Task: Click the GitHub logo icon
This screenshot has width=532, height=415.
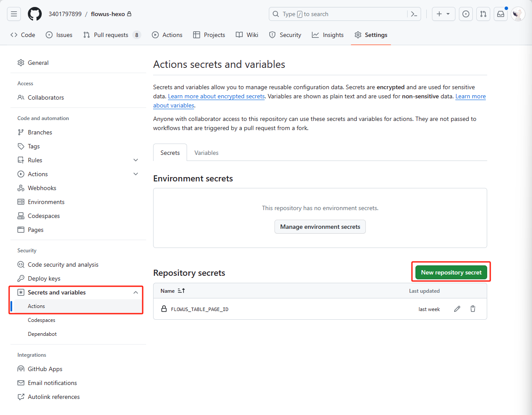Action: (x=35, y=14)
